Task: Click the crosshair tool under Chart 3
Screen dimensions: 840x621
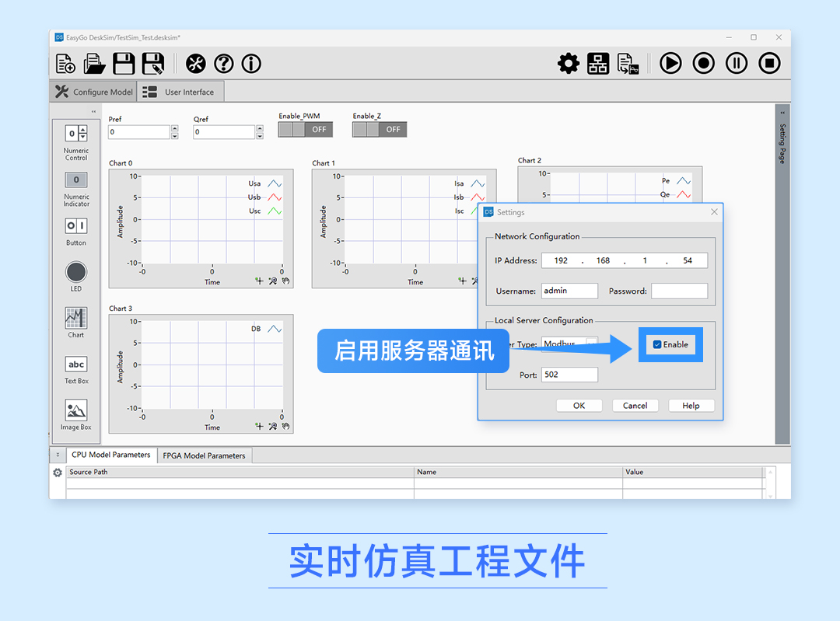Action: pos(259,426)
